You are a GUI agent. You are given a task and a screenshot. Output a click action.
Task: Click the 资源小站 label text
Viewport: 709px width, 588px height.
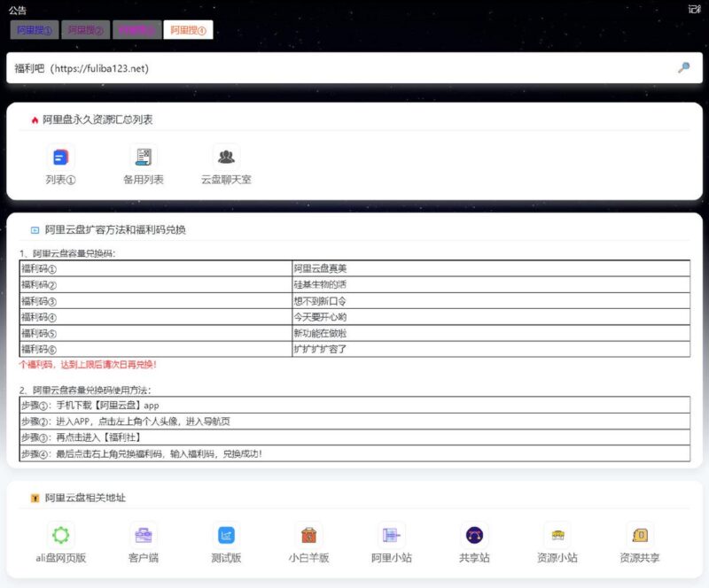[557, 558]
